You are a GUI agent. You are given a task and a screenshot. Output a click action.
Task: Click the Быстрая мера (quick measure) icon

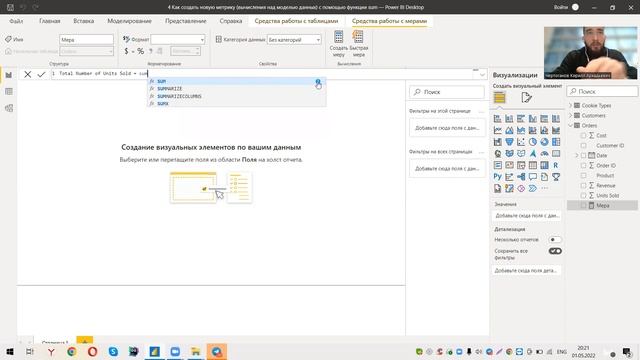click(x=358, y=37)
